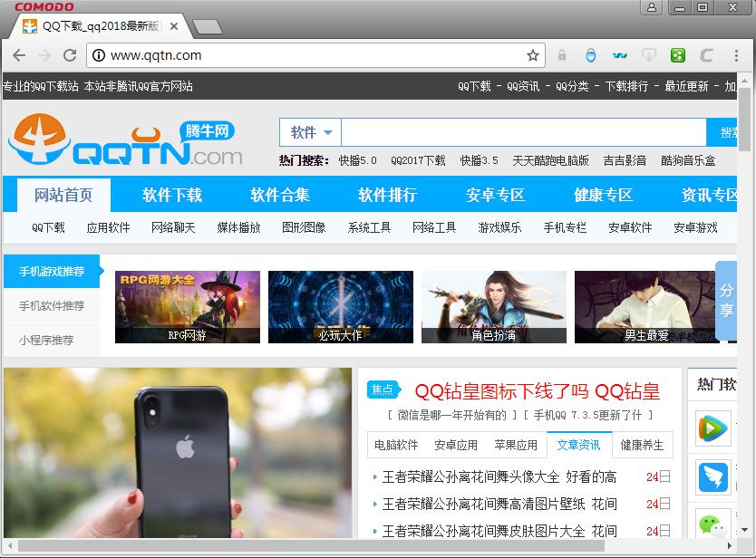The image size is (756, 558).
Task: Click the horizontal scrollbar thumb
Action: pos(311,545)
